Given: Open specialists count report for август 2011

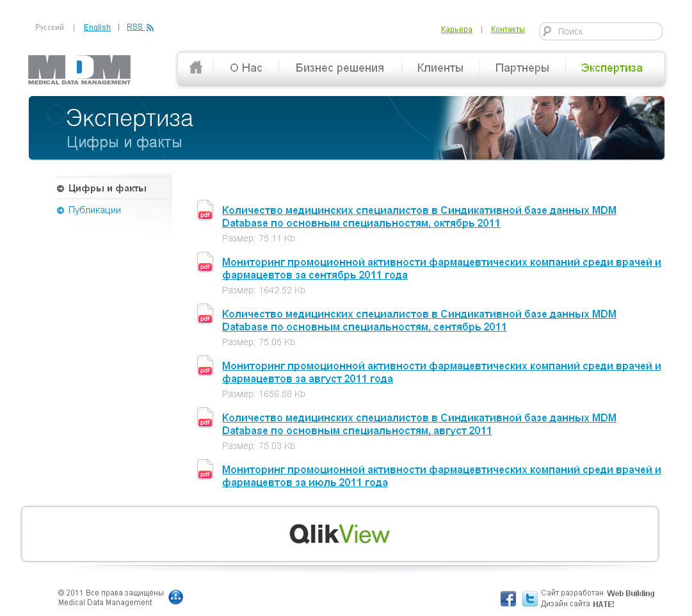Looking at the screenshot, I should click(419, 425).
